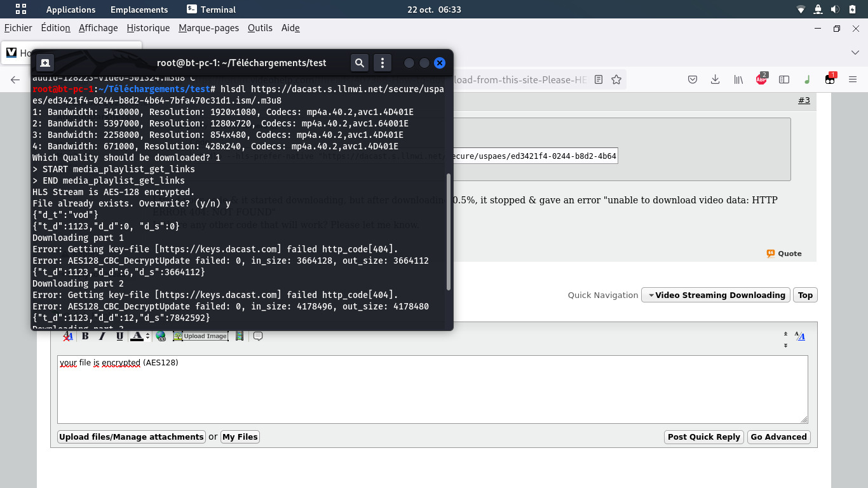Open the extension with the red 1 badge
The width and height of the screenshot is (868, 488).
830,79
